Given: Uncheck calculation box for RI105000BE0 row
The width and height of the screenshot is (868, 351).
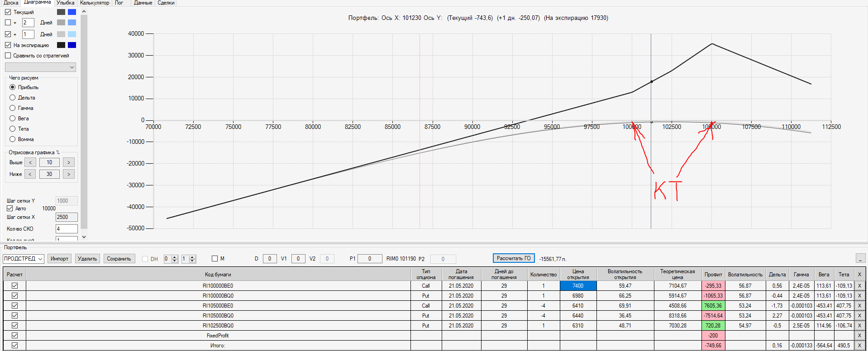Looking at the screenshot, I should click(14, 306).
